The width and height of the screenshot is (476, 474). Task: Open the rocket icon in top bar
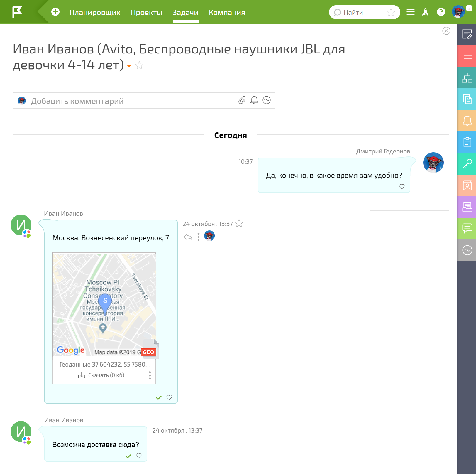click(425, 12)
